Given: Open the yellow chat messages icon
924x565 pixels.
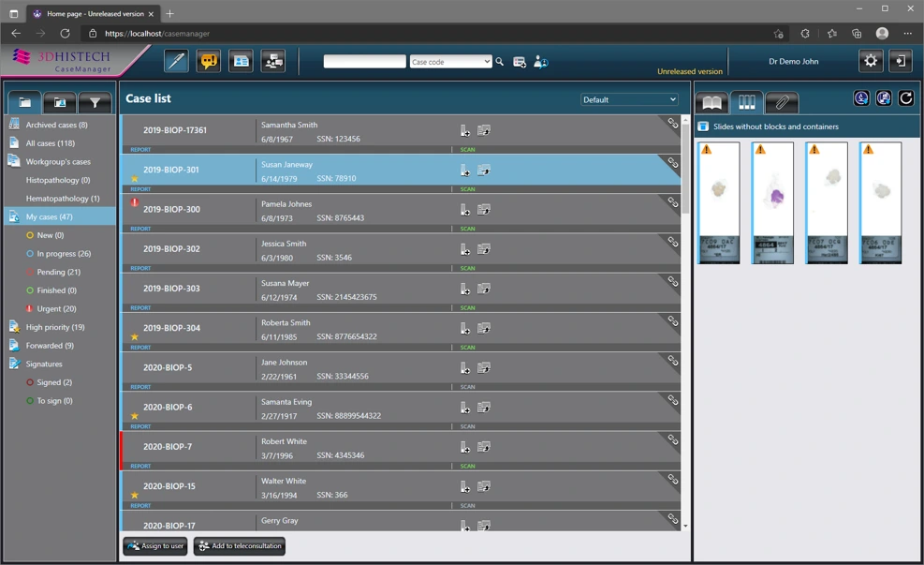Looking at the screenshot, I should point(209,61).
